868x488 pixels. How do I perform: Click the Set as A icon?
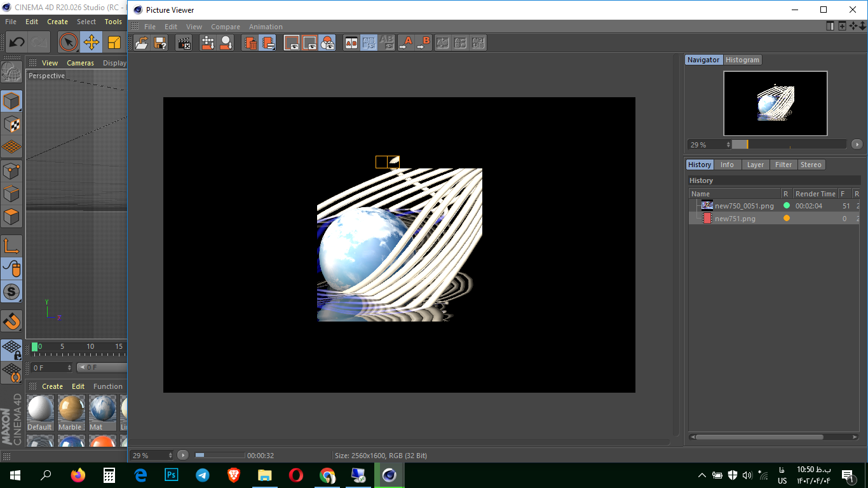click(x=405, y=43)
